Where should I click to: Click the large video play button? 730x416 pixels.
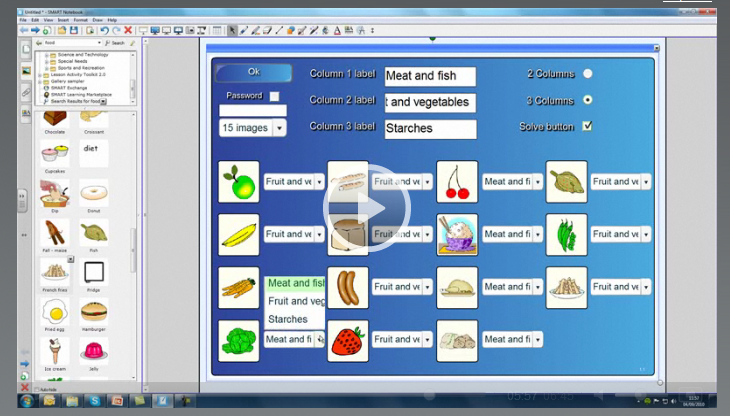tap(366, 208)
